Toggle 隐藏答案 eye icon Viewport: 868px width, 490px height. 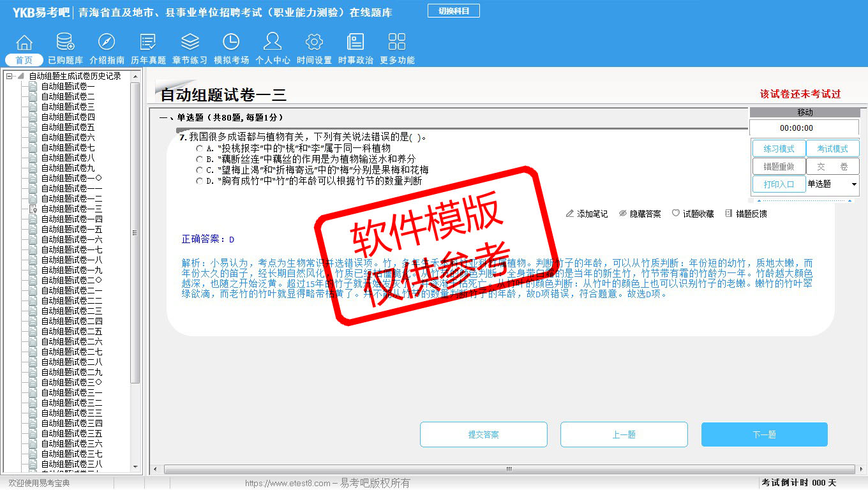coord(623,214)
